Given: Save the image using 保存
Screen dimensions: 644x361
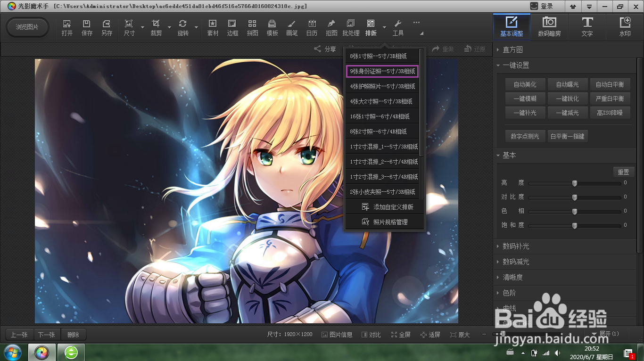Looking at the screenshot, I should click(87, 28).
